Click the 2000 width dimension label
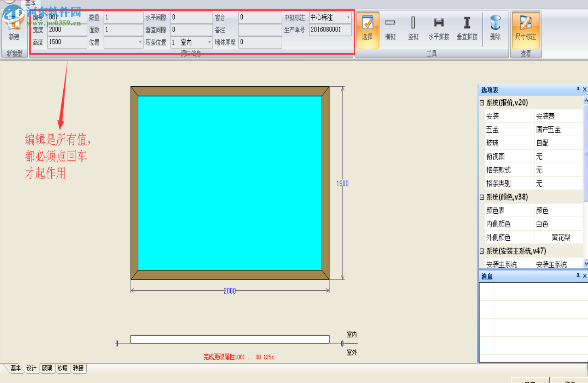The width and height of the screenshot is (588, 383). point(230,291)
